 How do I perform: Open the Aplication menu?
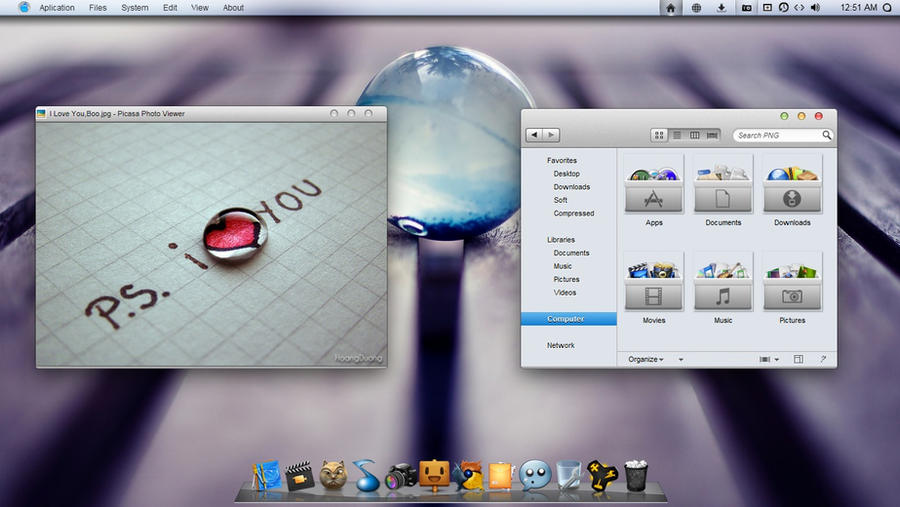pyautogui.click(x=57, y=8)
